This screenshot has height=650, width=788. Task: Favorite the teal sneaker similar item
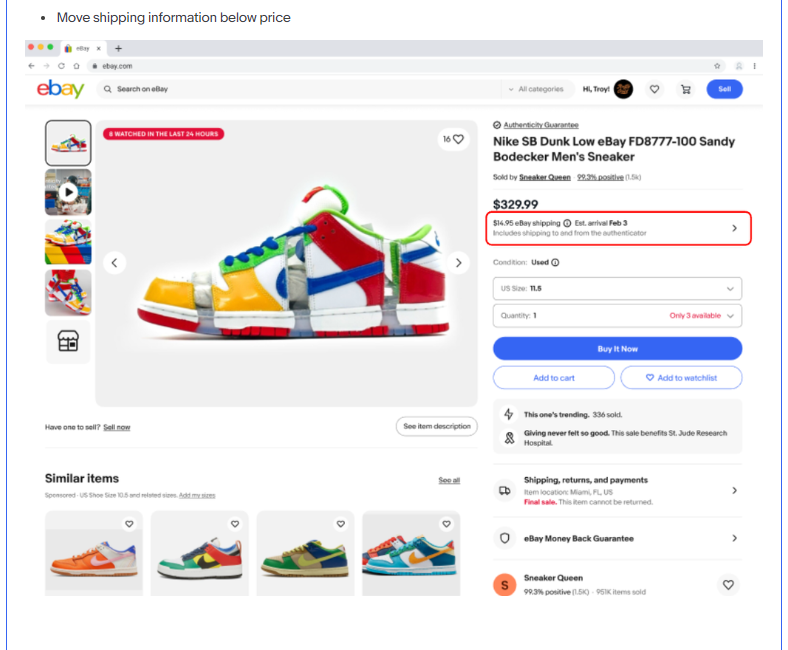click(x=446, y=524)
